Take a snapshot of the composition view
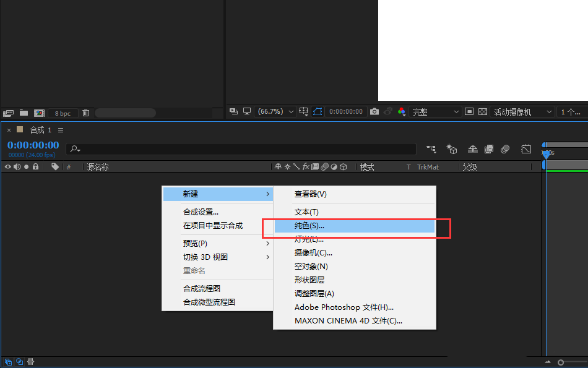This screenshot has height=368, width=588. [x=374, y=112]
